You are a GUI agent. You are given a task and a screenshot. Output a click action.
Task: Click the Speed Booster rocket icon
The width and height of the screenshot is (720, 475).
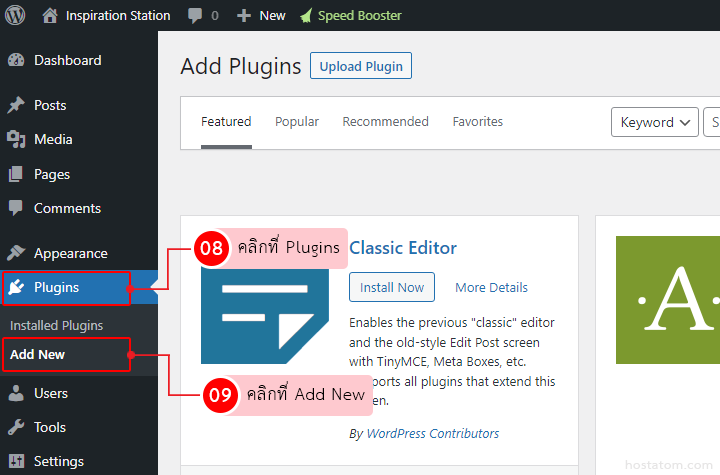point(305,15)
